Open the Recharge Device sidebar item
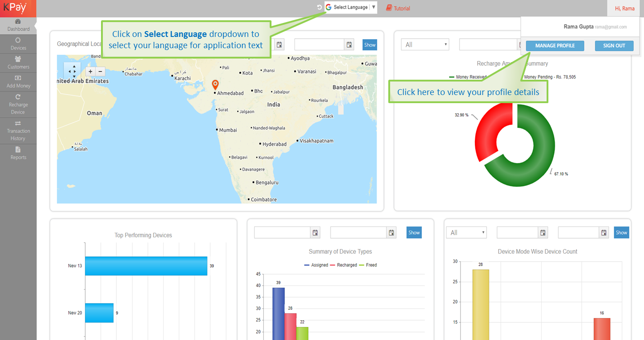 click(x=18, y=104)
